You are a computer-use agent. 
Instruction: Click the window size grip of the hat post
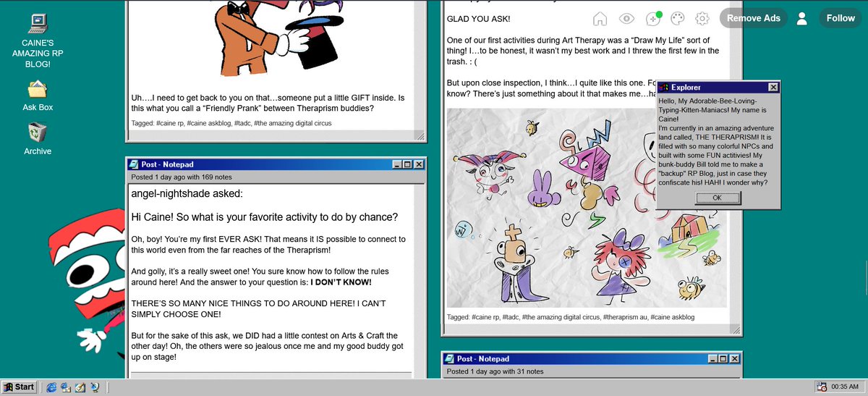(x=420, y=135)
